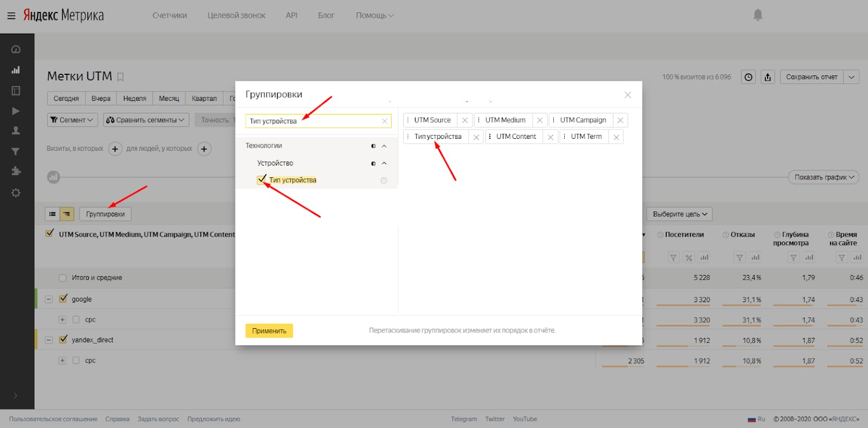
Task: Clear the grouping search field text
Action: (385, 121)
